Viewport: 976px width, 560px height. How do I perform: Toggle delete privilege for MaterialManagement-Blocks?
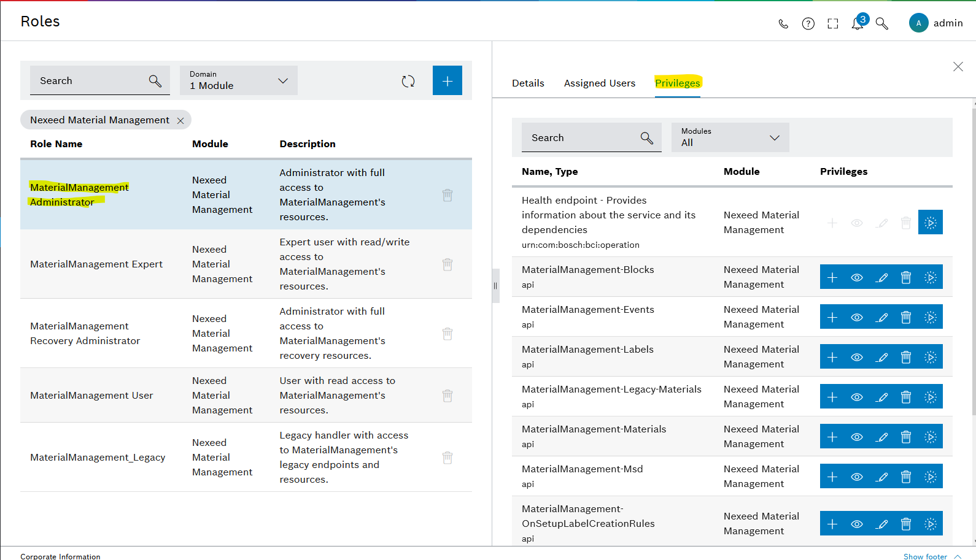coord(906,277)
